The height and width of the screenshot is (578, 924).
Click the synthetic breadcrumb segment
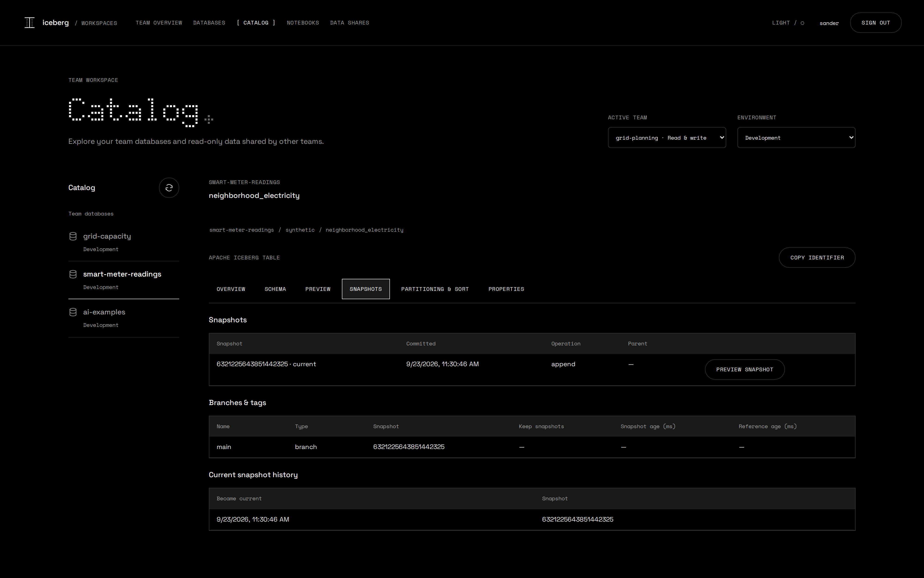coord(300,230)
